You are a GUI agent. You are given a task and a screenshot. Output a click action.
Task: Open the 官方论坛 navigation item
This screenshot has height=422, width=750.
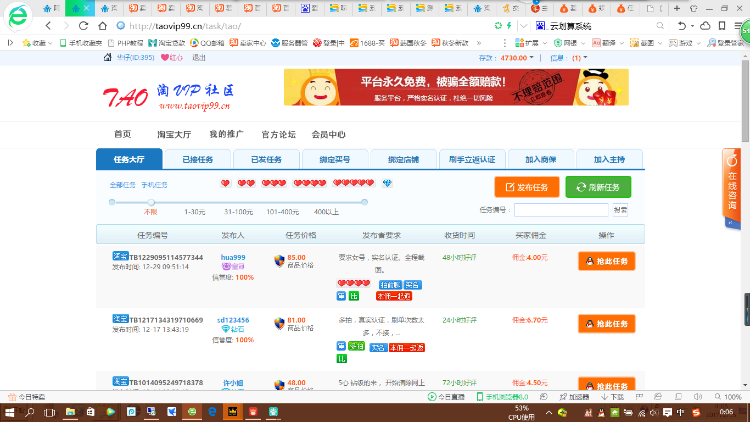point(278,134)
